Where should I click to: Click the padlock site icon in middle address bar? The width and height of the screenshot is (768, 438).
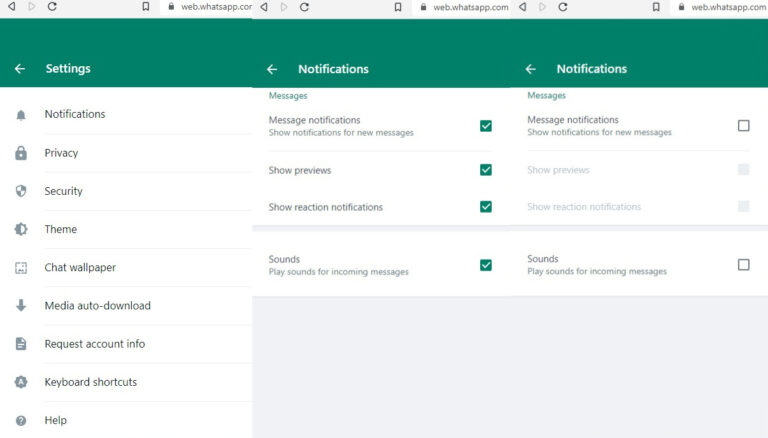(423, 7)
